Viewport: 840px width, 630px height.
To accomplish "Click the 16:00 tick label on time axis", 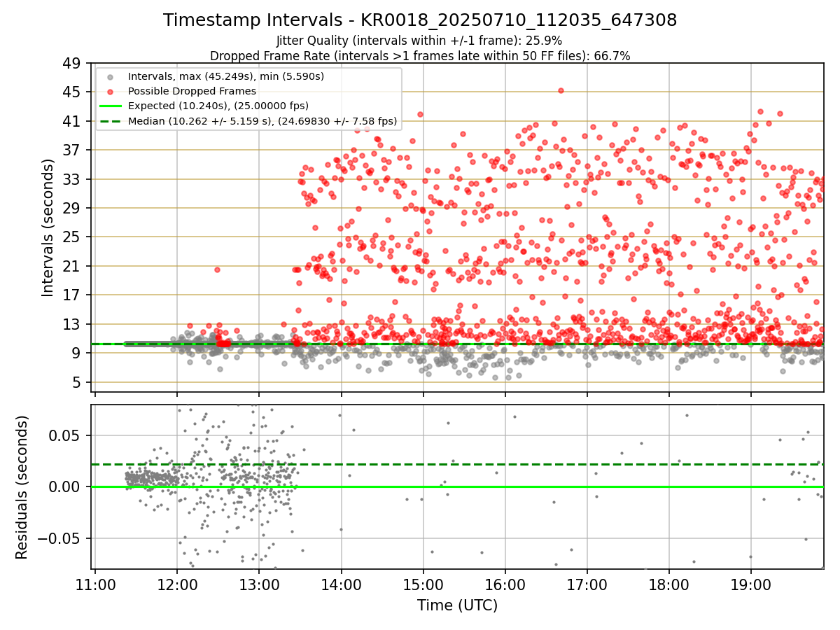I will pos(505,584).
